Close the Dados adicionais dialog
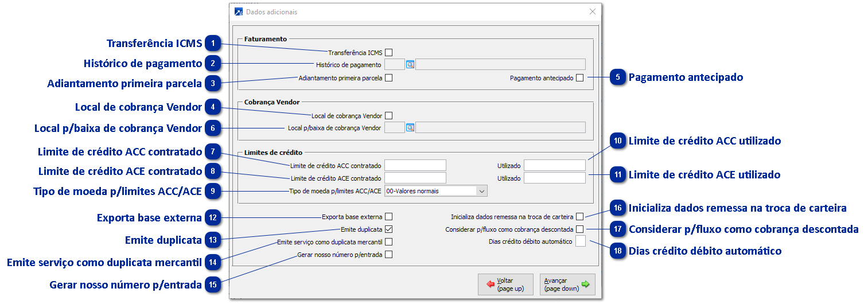 (593, 11)
